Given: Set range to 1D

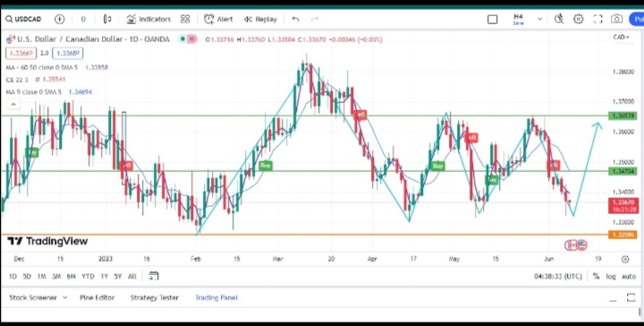Looking at the screenshot, I should [x=13, y=277].
